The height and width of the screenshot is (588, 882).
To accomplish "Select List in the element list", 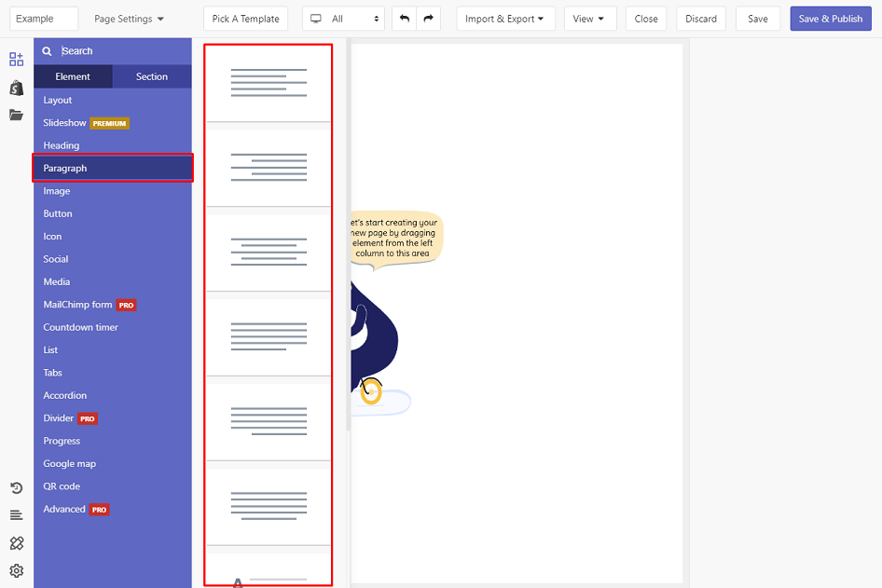I will click(x=113, y=350).
